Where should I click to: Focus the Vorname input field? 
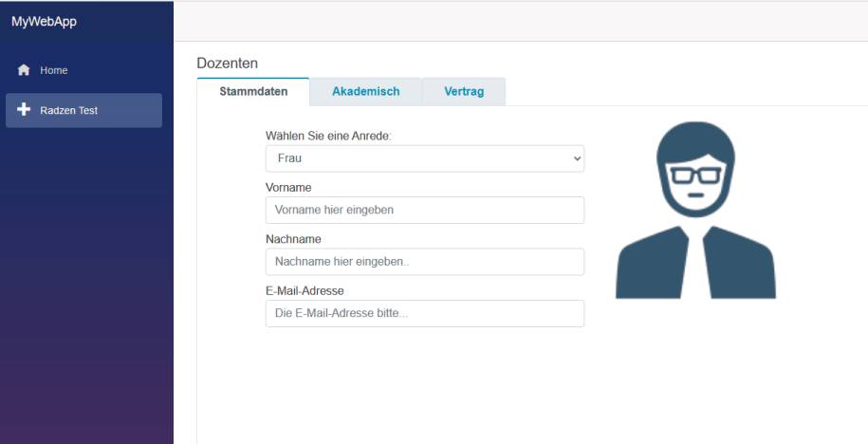[x=425, y=210]
